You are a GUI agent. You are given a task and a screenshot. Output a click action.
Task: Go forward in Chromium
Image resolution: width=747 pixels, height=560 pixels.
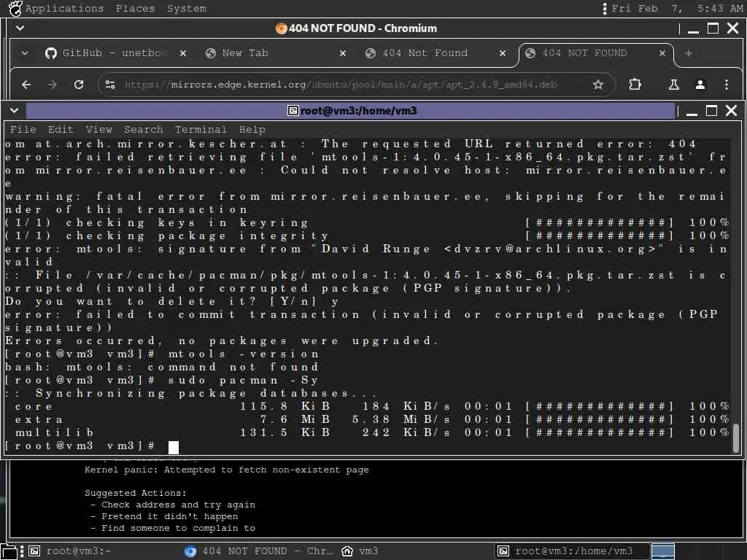click(x=53, y=85)
